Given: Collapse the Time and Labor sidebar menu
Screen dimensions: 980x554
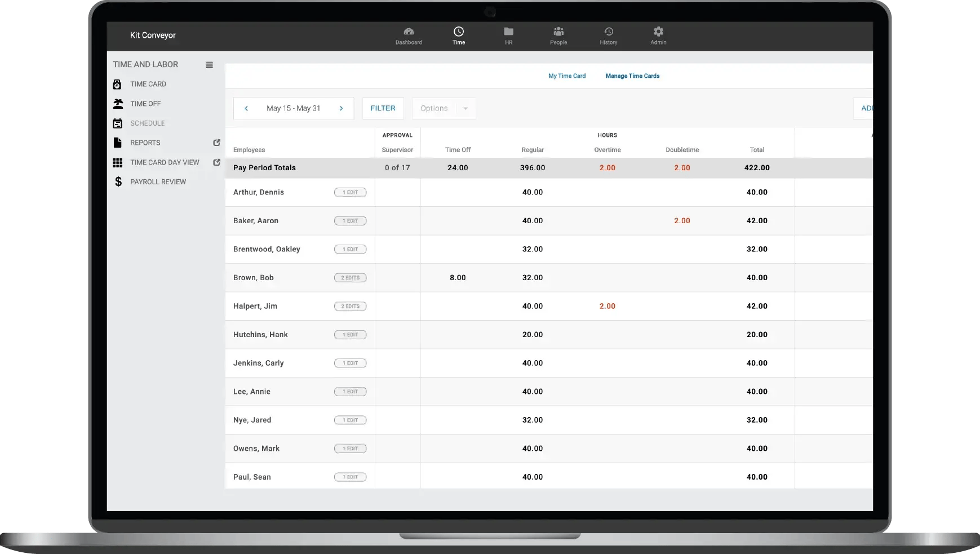Looking at the screenshot, I should (209, 64).
